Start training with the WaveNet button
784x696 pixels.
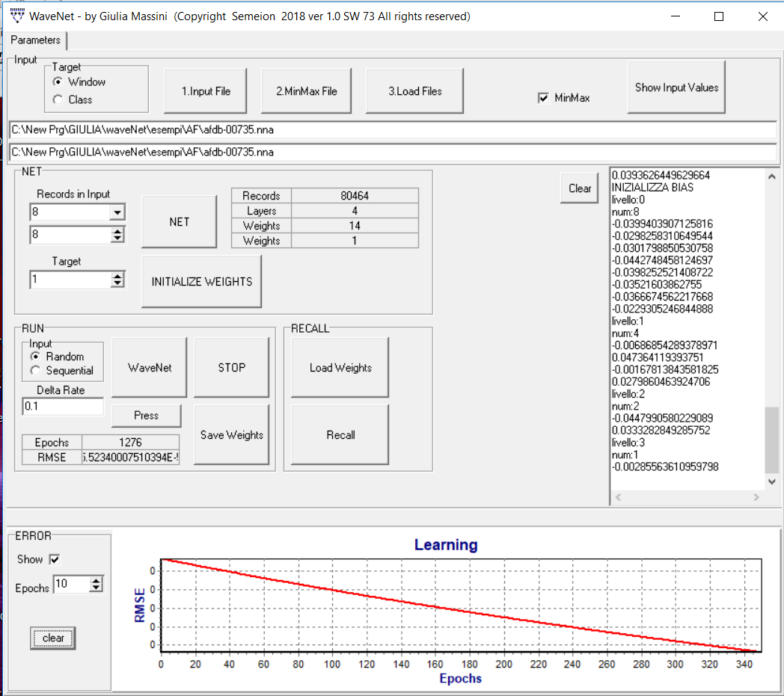click(150, 368)
